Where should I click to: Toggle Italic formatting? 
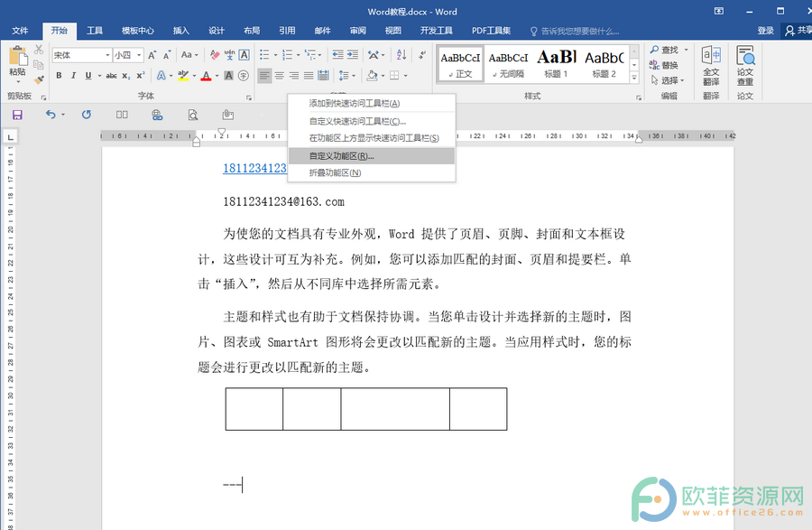point(74,76)
